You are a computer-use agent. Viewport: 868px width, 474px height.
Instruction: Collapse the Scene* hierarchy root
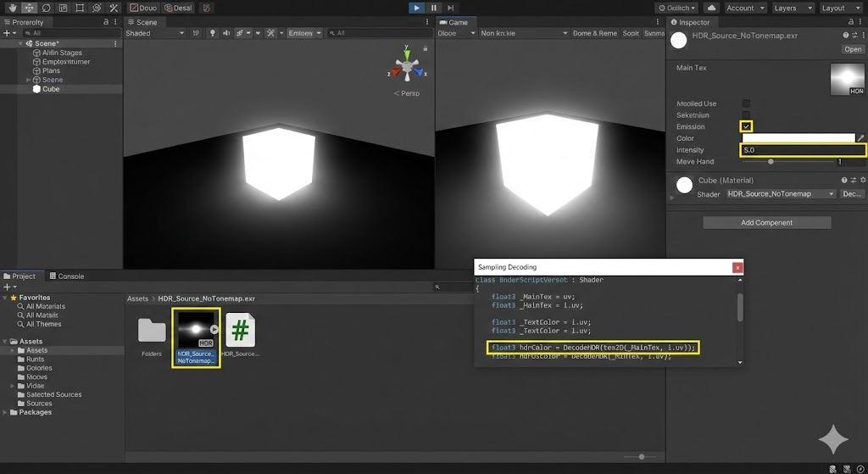coord(20,43)
